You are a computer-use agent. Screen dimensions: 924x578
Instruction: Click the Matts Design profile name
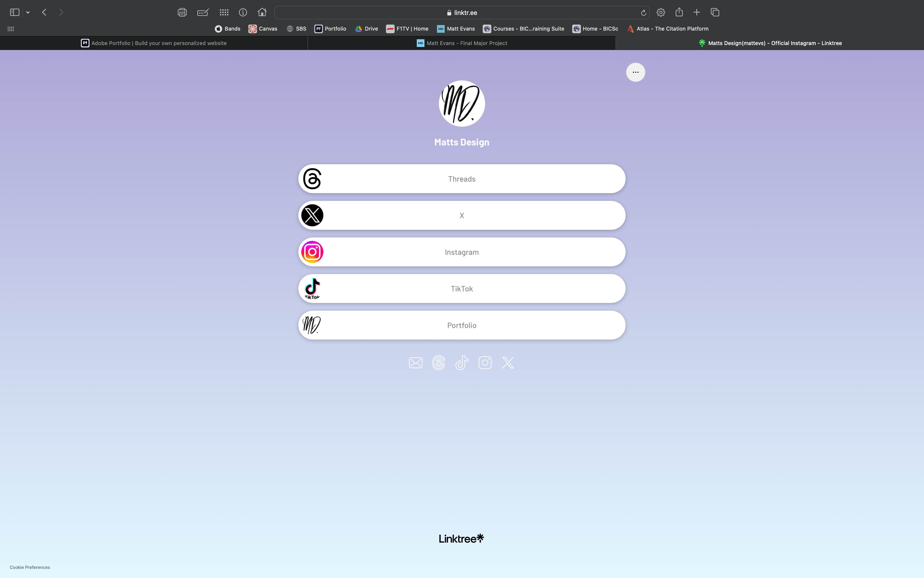pos(462,142)
